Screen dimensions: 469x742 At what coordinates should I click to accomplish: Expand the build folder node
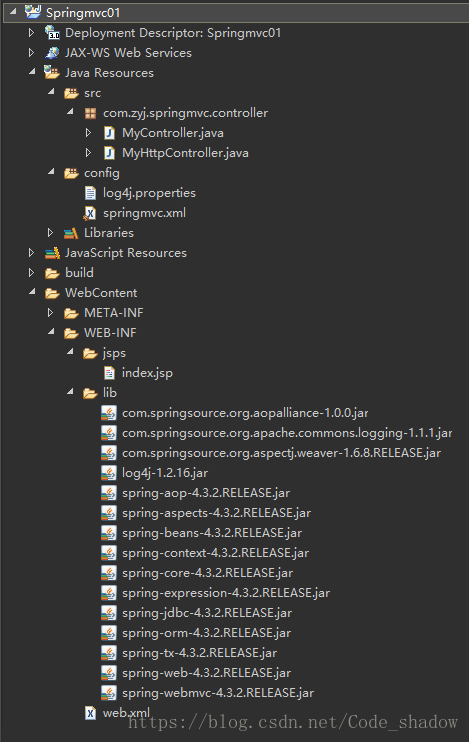pyautogui.click(x=31, y=273)
